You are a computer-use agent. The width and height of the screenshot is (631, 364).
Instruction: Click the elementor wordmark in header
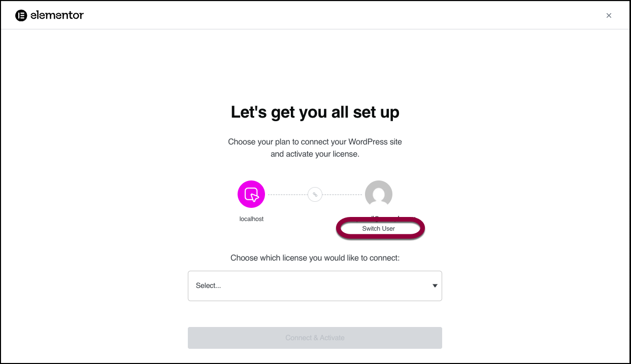tap(57, 15)
